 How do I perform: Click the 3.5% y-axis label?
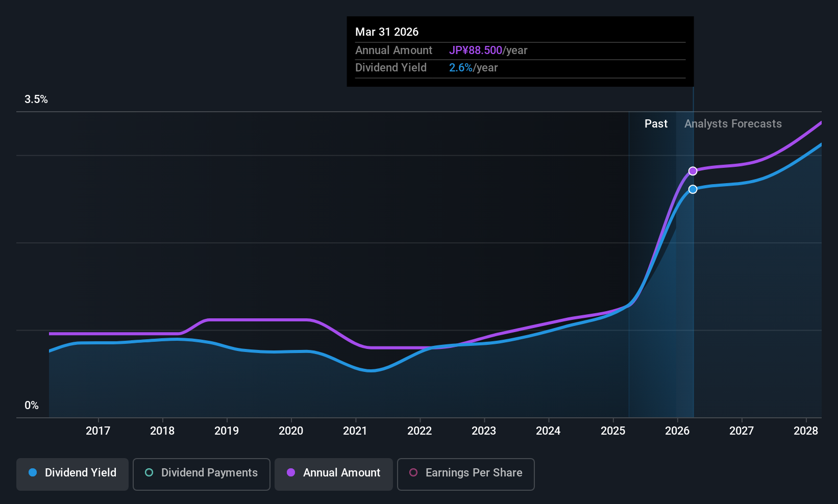(x=36, y=99)
